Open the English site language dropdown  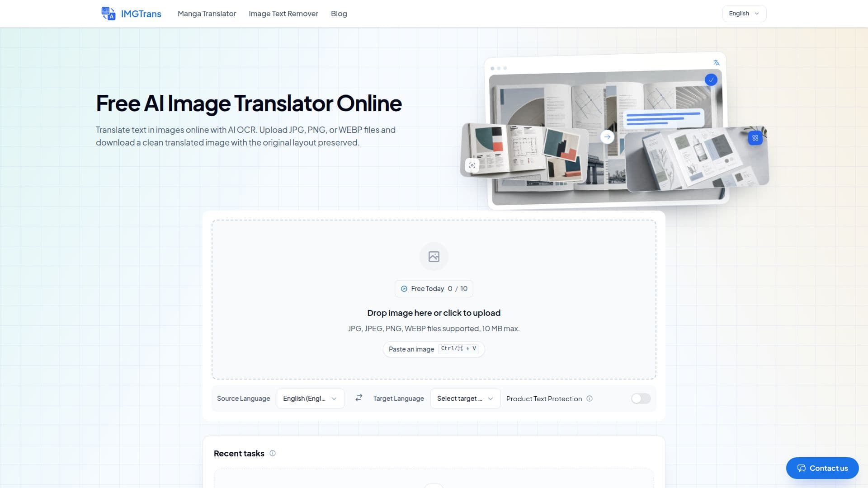(x=744, y=14)
